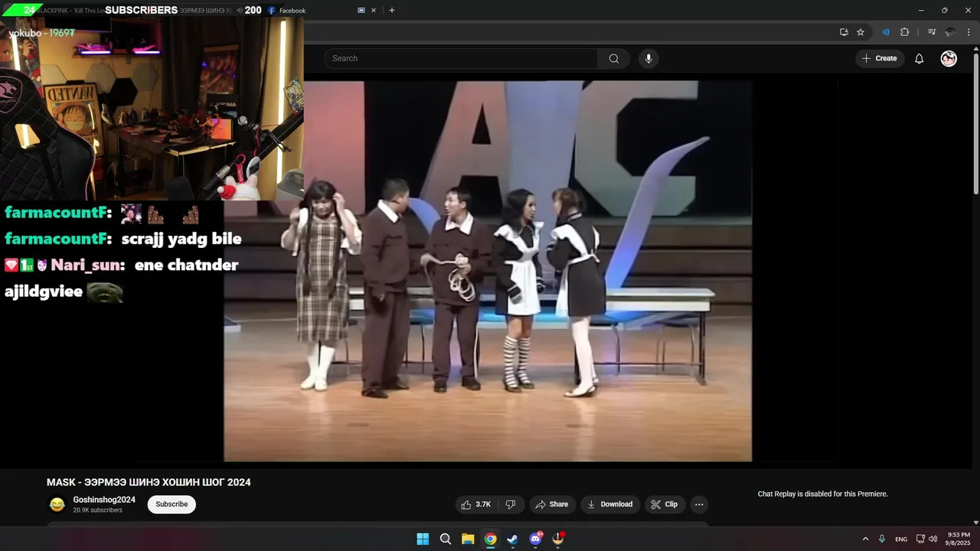
Task: Open YouTube notifications bell
Action: (x=920, y=59)
